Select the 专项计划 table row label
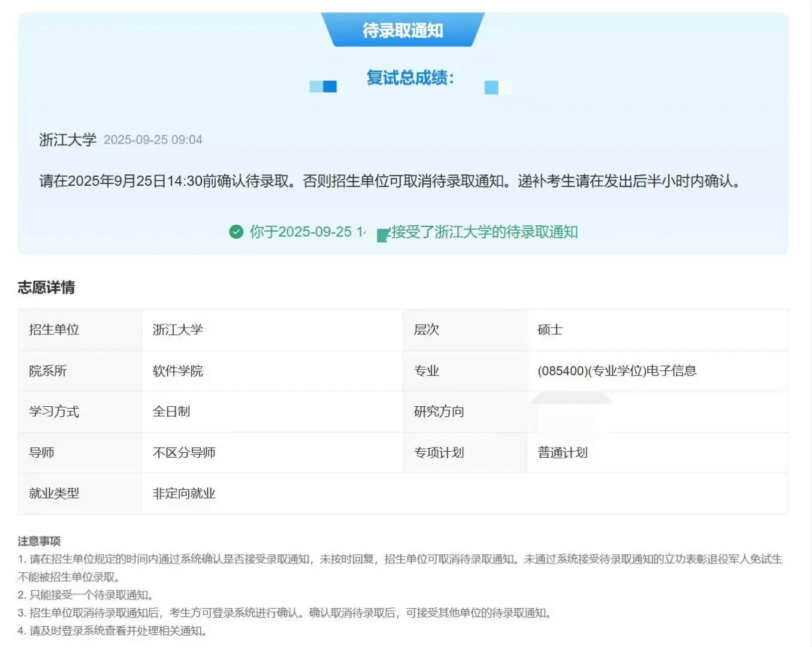This screenshot has width=812, height=647. pyautogui.click(x=439, y=453)
